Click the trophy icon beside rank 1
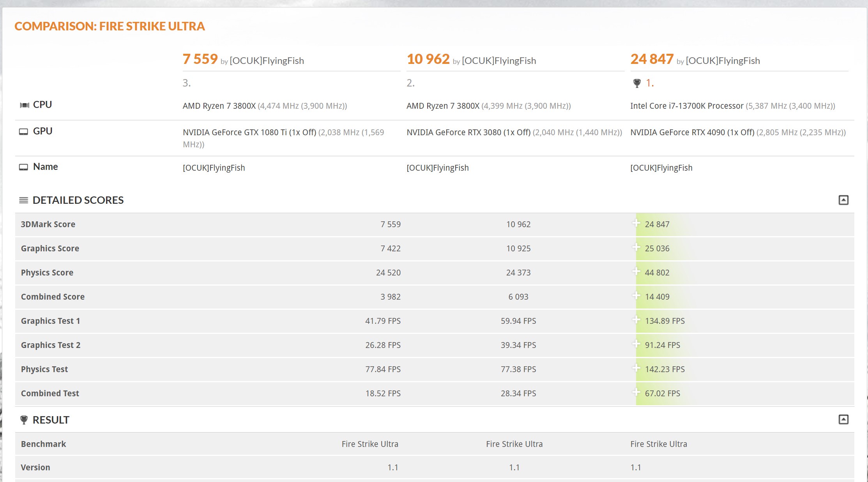This screenshot has width=868, height=482. coord(636,83)
